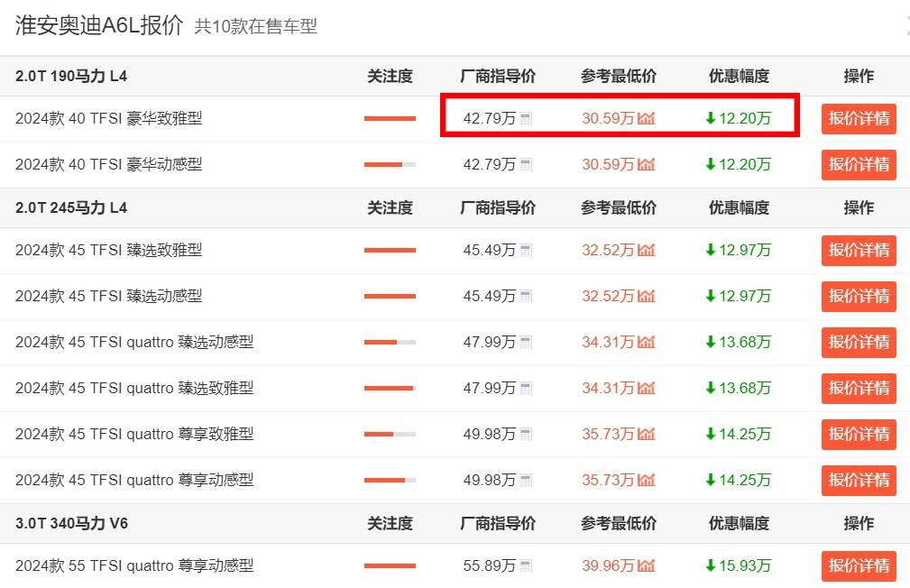
Task: Click calculator icon beside 55.89万 price
Action: 526,566
